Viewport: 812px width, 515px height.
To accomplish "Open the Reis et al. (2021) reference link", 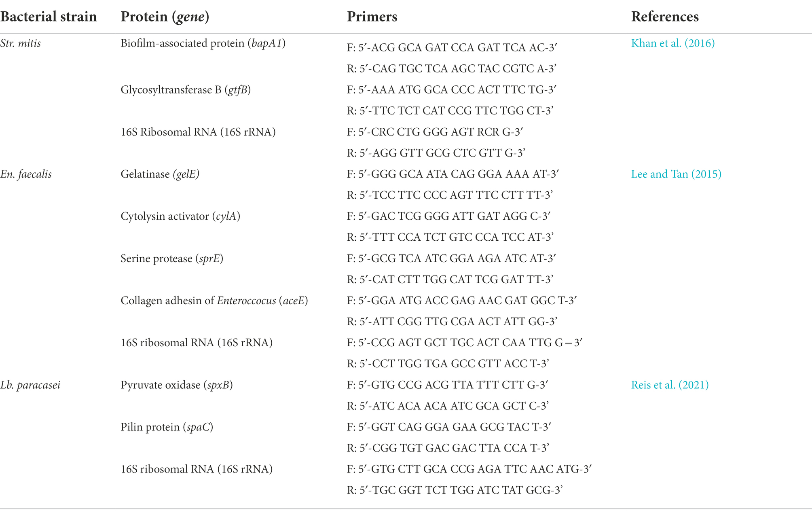I will tap(670, 385).
